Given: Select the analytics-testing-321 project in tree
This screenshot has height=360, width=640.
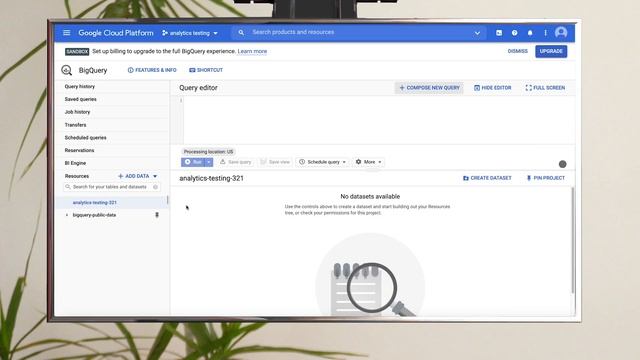Looking at the screenshot, I should click(95, 202).
